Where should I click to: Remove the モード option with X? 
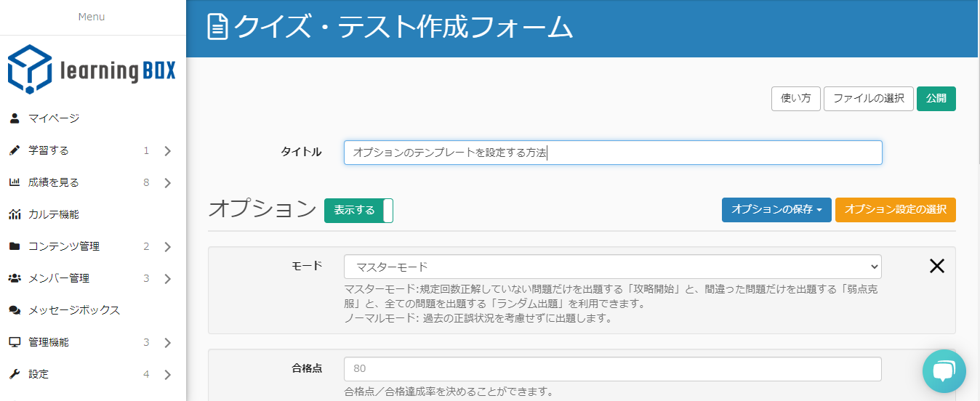937,266
